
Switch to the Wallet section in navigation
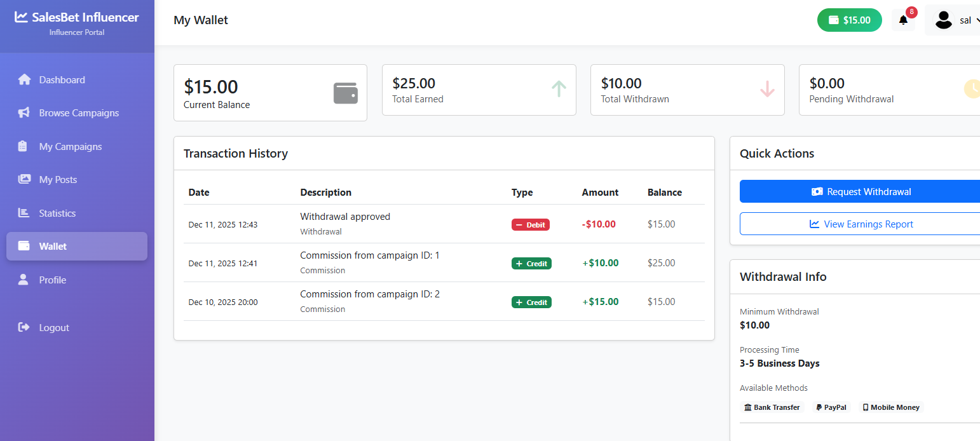pos(52,246)
